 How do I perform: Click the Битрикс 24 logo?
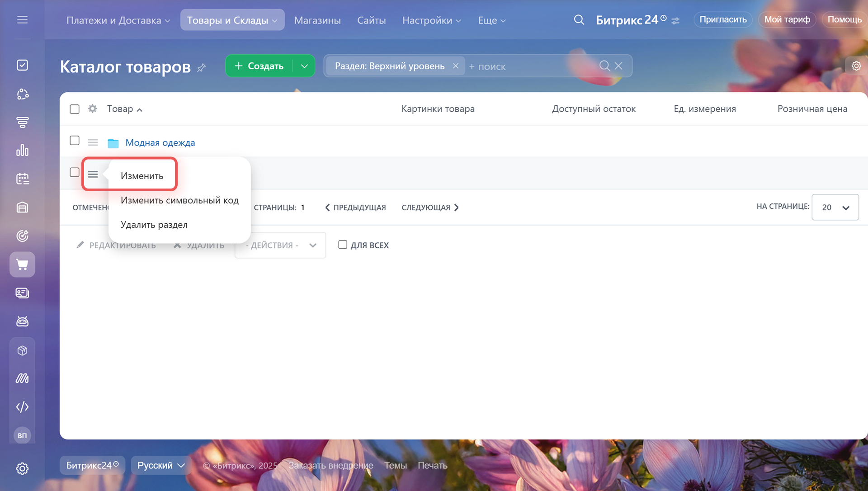pos(631,20)
